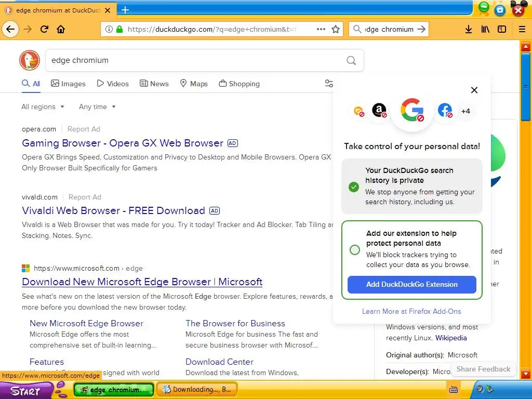
Task: Click the https://www.microsoft.com › edge URL text
Action: 88,269
